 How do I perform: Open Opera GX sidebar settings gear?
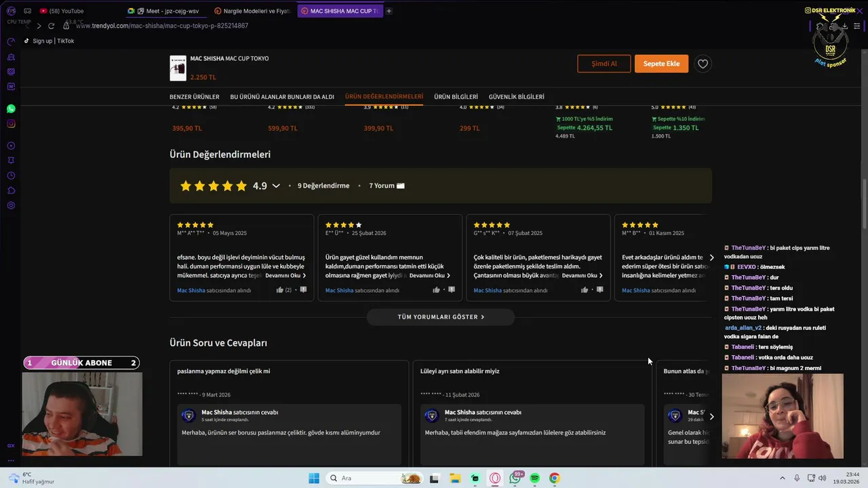click(11, 205)
